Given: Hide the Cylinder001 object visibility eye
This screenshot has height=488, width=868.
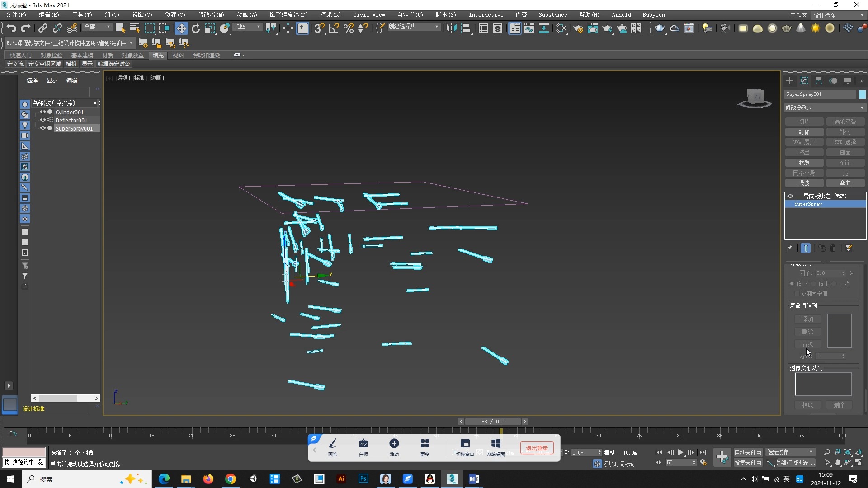Looking at the screenshot, I should tap(42, 112).
